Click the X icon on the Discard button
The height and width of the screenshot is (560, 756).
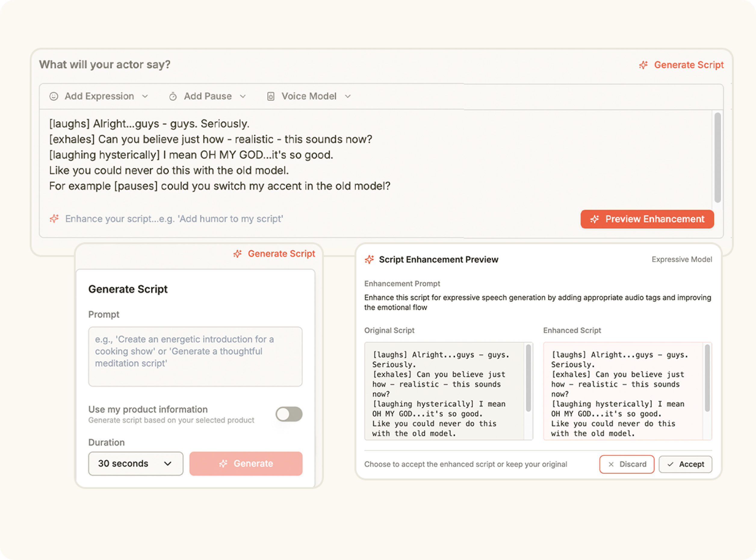pos(611,464)
